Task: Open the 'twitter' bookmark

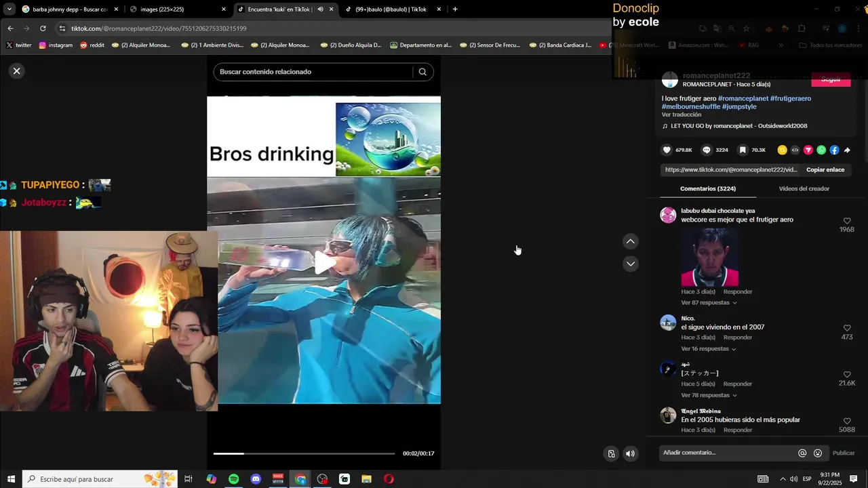Action: point(18,45)
